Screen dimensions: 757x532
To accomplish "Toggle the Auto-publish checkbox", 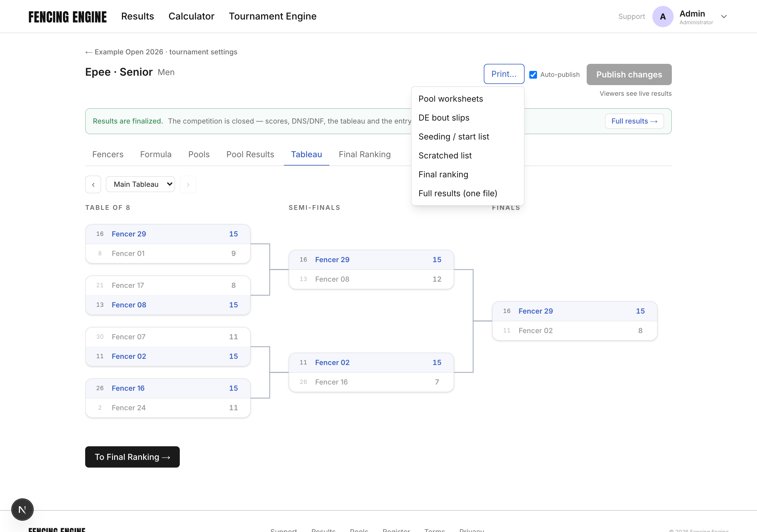I will click(x=533, y=74).
